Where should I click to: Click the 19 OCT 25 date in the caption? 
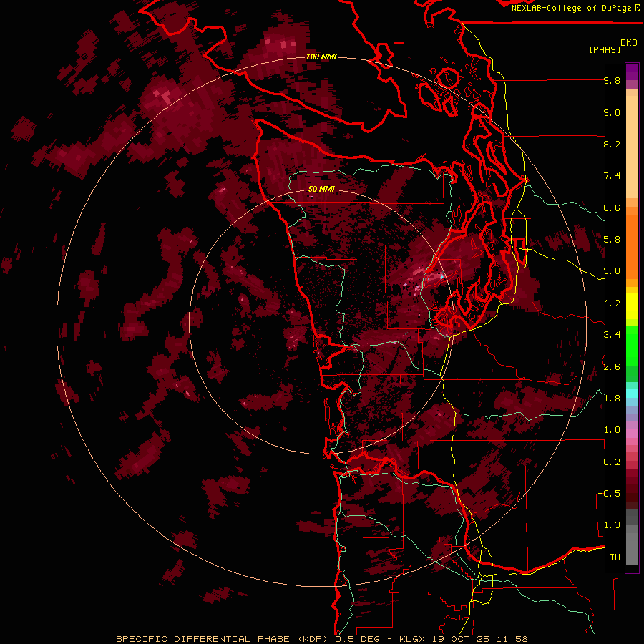(462, 639)
